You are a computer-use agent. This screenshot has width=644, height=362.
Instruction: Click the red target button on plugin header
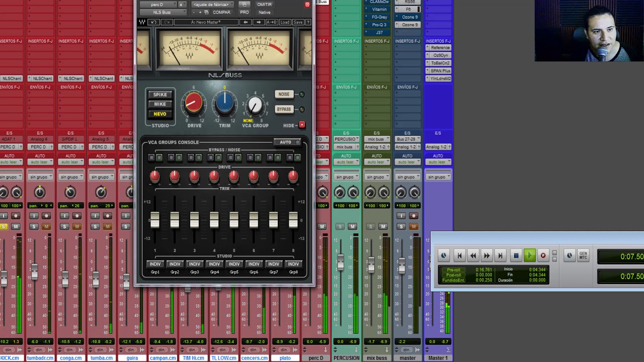pos(307,5)
